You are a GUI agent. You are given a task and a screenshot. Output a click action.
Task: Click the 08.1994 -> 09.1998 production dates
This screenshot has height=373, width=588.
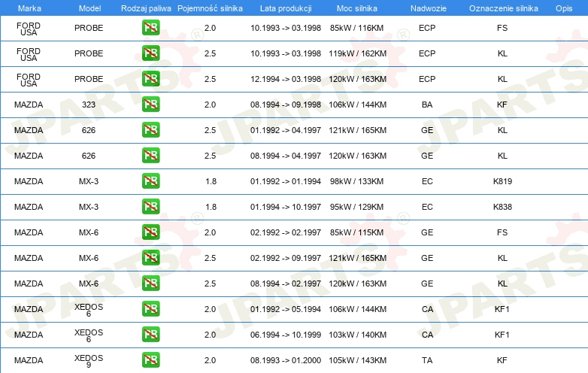286,105
